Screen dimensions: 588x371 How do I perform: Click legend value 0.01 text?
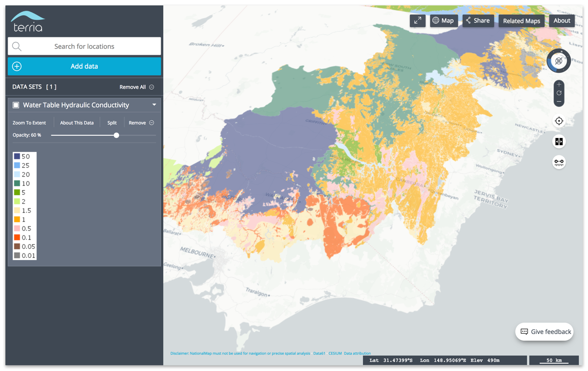click(28, 256)
